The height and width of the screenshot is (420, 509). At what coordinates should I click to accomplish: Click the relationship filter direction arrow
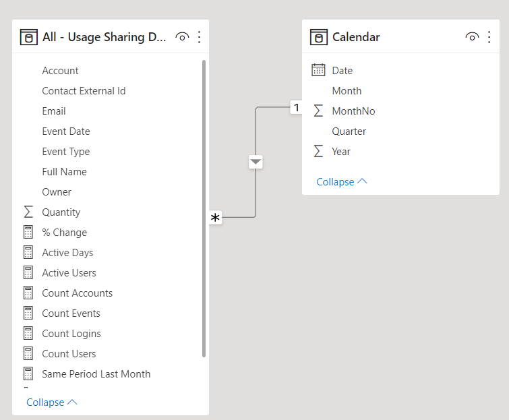256,162
